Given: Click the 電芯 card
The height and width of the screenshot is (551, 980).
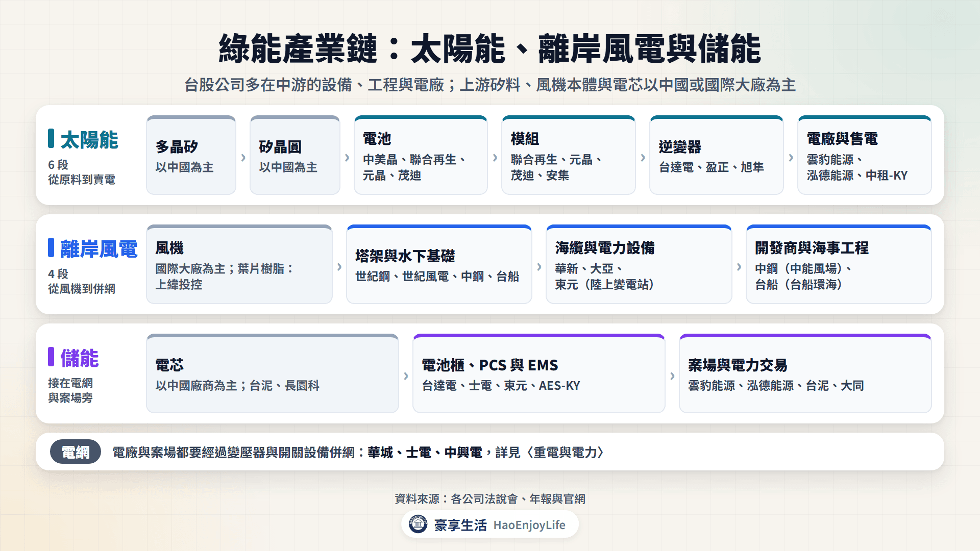Looking at the screenshot, I should click(273, 373).
